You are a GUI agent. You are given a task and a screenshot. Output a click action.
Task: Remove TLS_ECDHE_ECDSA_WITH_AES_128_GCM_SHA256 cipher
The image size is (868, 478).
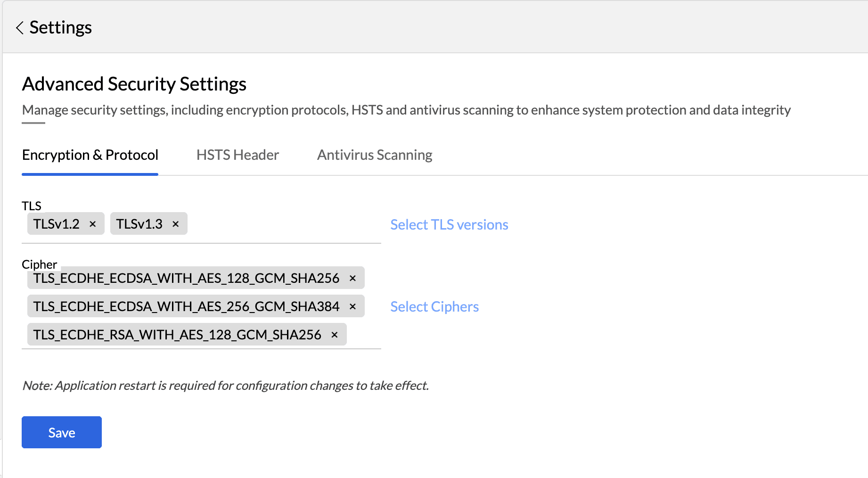pos(352,278)
